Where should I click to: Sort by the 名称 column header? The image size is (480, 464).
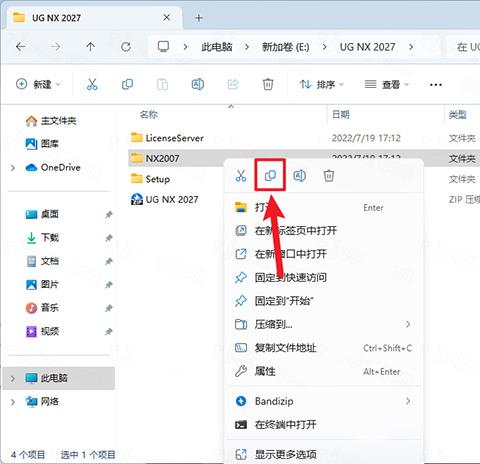(x=149, y=115)
